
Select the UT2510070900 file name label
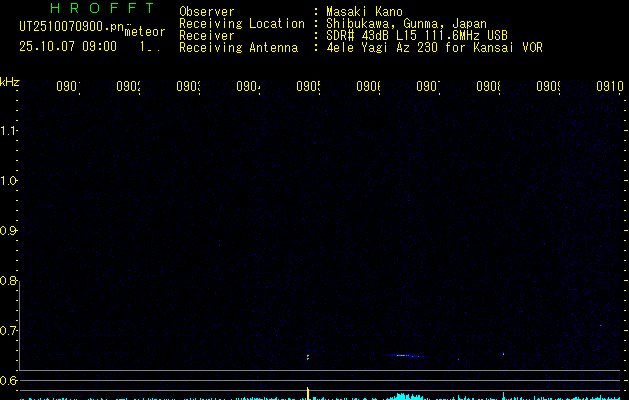tap(69, 27)
